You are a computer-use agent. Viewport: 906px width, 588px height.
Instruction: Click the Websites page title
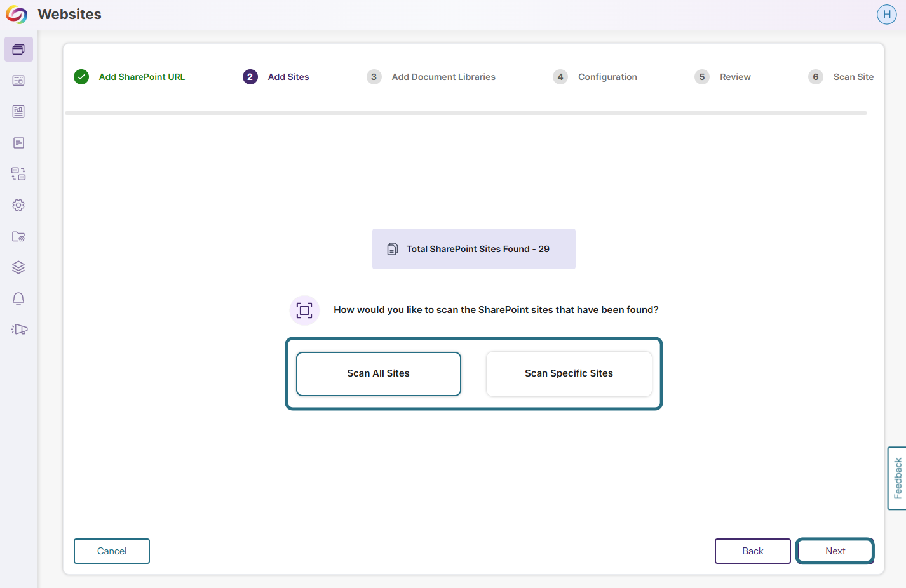click(69, 14)
